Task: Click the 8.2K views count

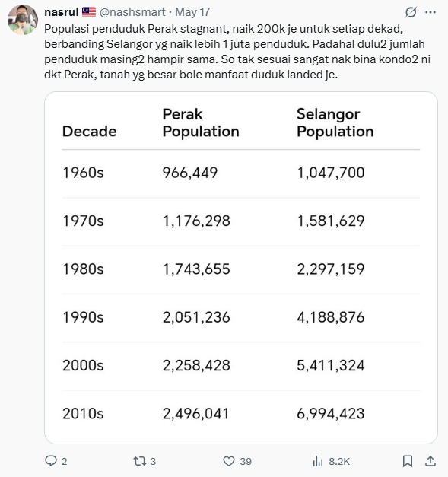Action: pyautogui.click(x=339, y=462)
